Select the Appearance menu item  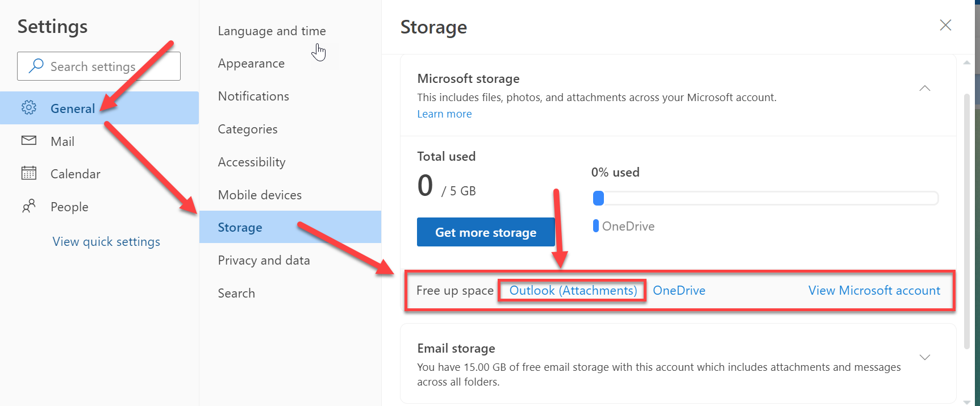251,64
